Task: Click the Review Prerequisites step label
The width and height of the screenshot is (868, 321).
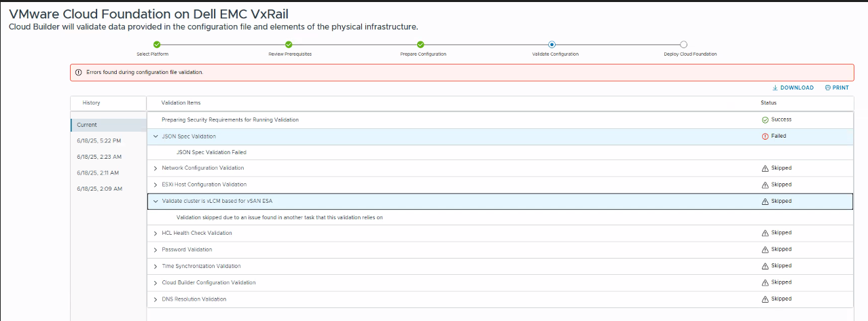Action: [x=290, y=54]
